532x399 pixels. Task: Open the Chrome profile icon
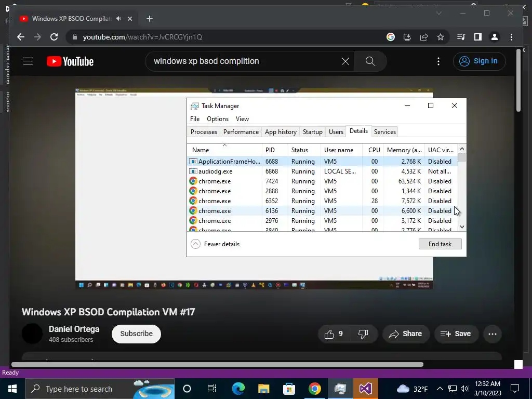[x=495, y=37]
